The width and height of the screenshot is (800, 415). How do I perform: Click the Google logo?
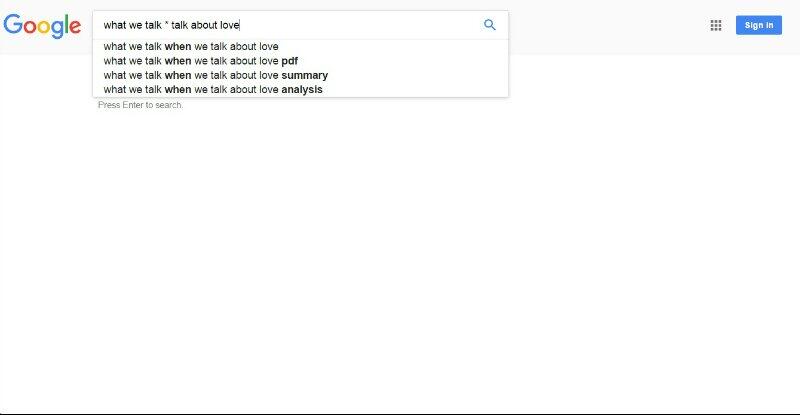coord(42,25)
